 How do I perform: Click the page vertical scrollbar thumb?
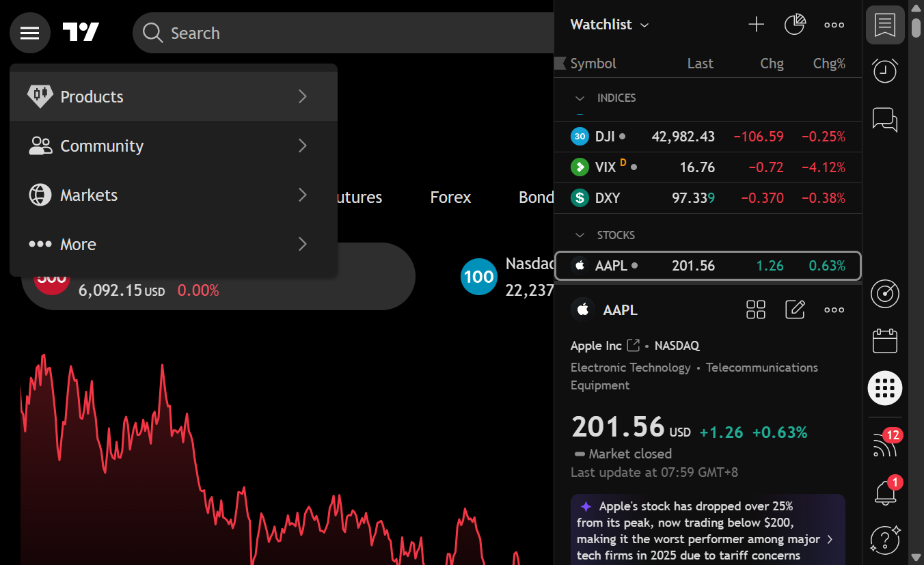[x=917, y=27]
